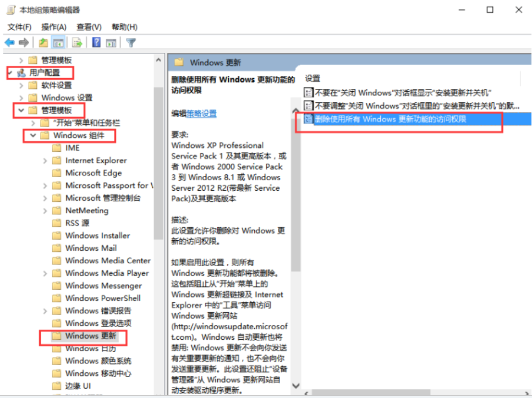Screen dimensions: 532x398
Task: Click the Up One Level folder icon
Action: 43,42
